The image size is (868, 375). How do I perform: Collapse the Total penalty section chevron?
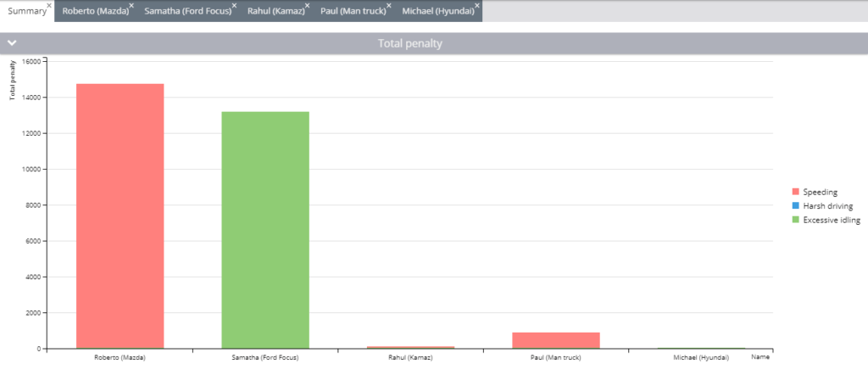tap(12, 43)
